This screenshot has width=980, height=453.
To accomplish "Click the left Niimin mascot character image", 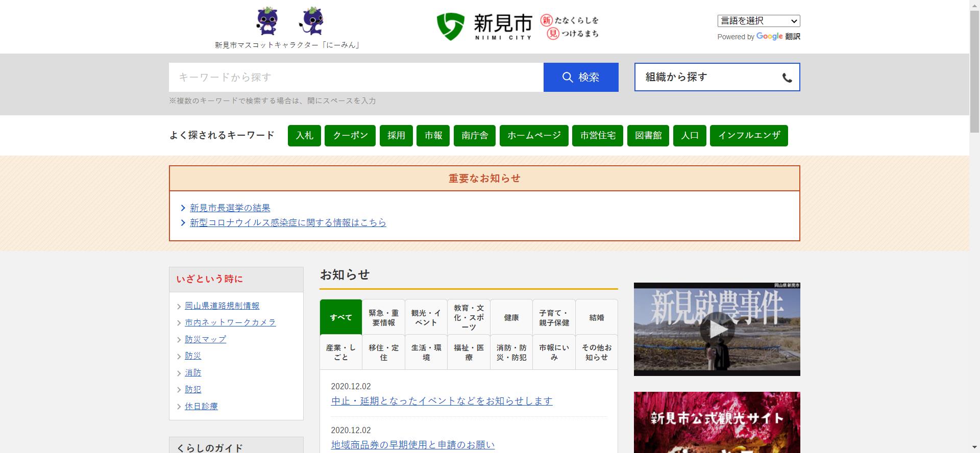I will 267,21.
